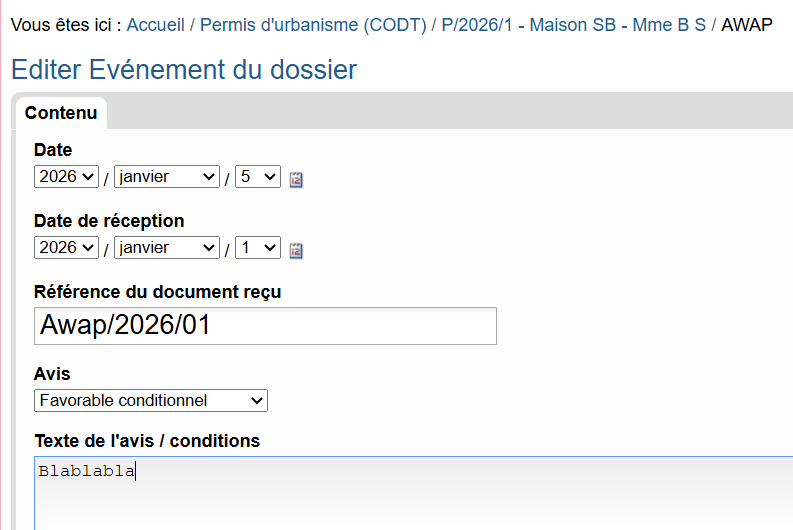The width and height of the screenshot is (793, 530).
Task: Click the Editer Evénement du dossier heading
Action: click(184, 70)
